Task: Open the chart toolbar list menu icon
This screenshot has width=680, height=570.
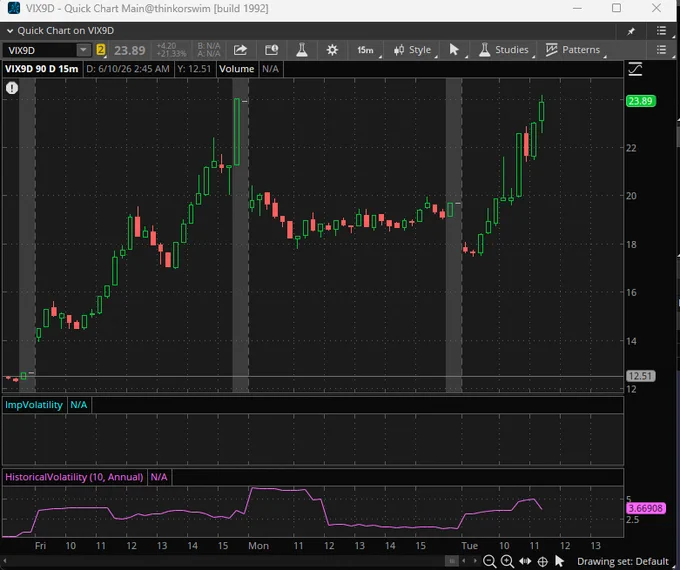Action: pyautogui.click(x=661, y=49)
